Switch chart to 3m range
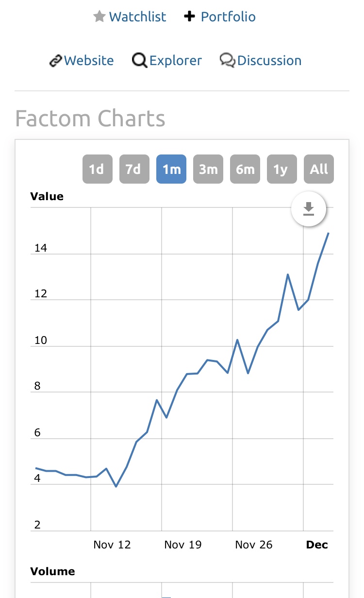This screenshot has height=598, width=364. tap(208, 169)
